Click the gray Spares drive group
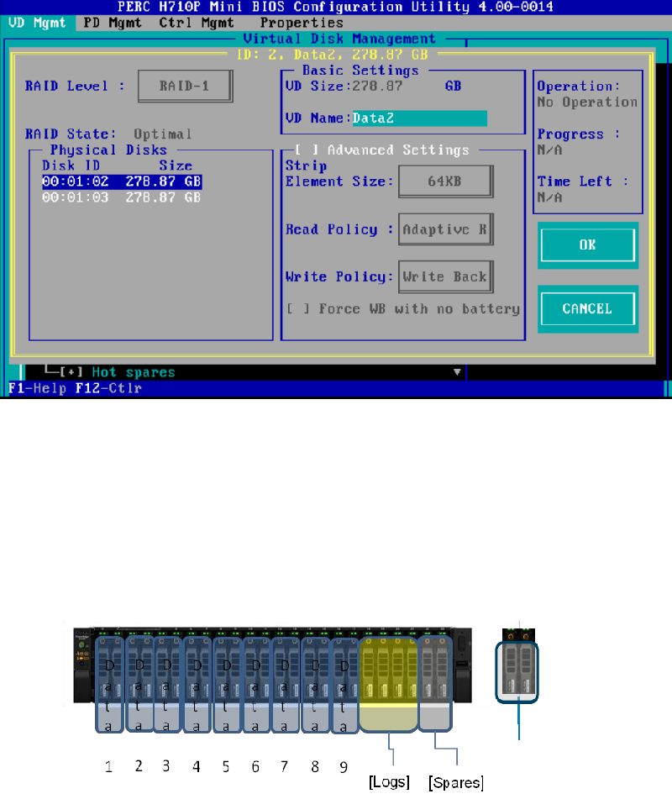 (x=435, y=683)
